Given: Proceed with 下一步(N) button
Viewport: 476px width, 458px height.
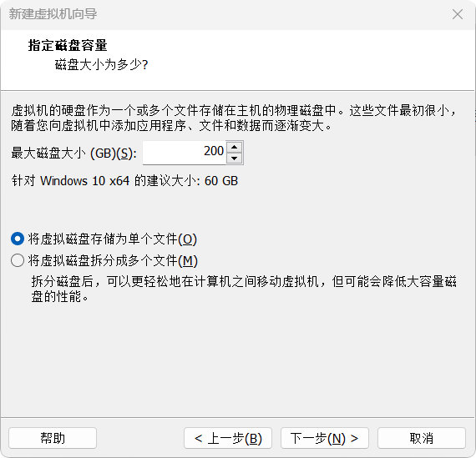Looking at the screenshot, I should coord(325,438).
